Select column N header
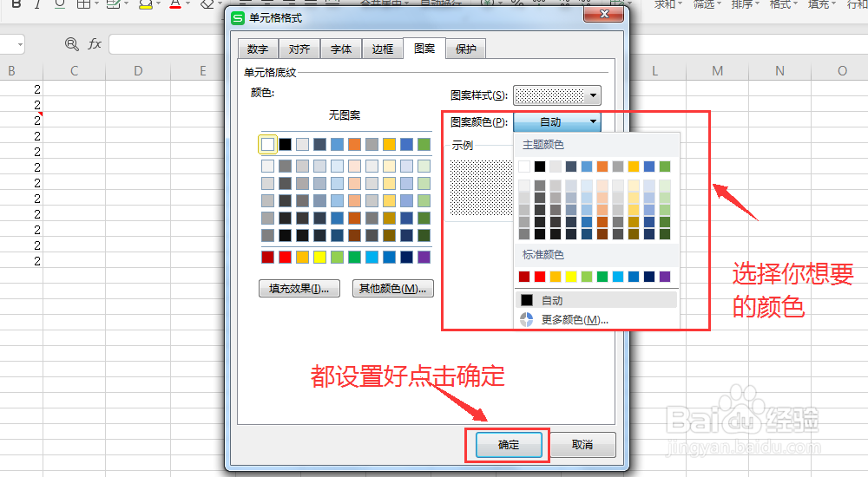Screen dimensions: 868x477 (x=780, y=71)
